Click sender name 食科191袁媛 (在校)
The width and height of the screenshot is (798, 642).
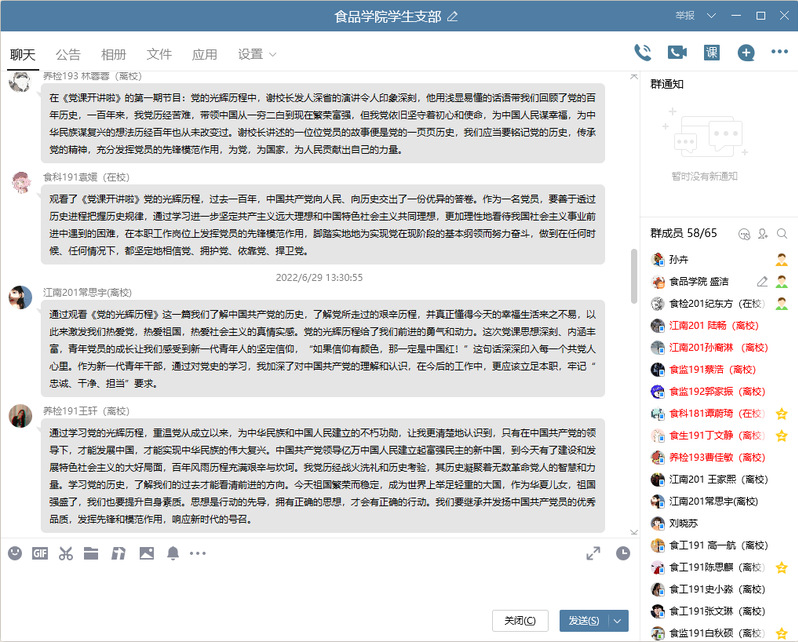coord(86,177)
